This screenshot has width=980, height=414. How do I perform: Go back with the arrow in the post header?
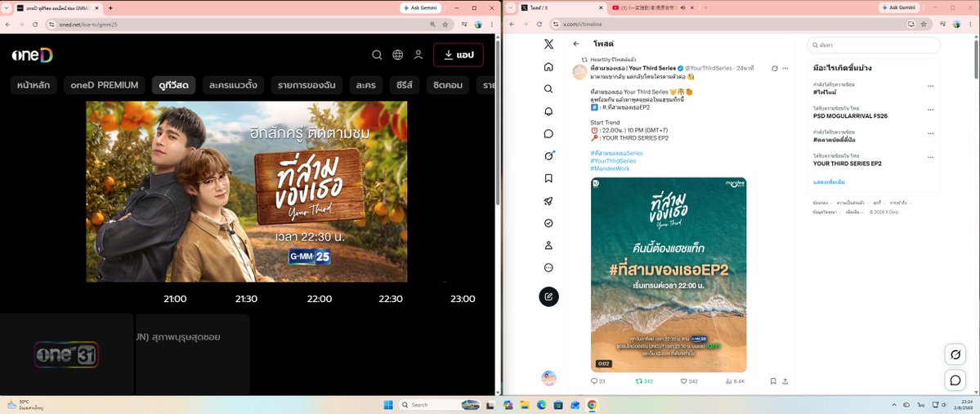coord(576,44)
